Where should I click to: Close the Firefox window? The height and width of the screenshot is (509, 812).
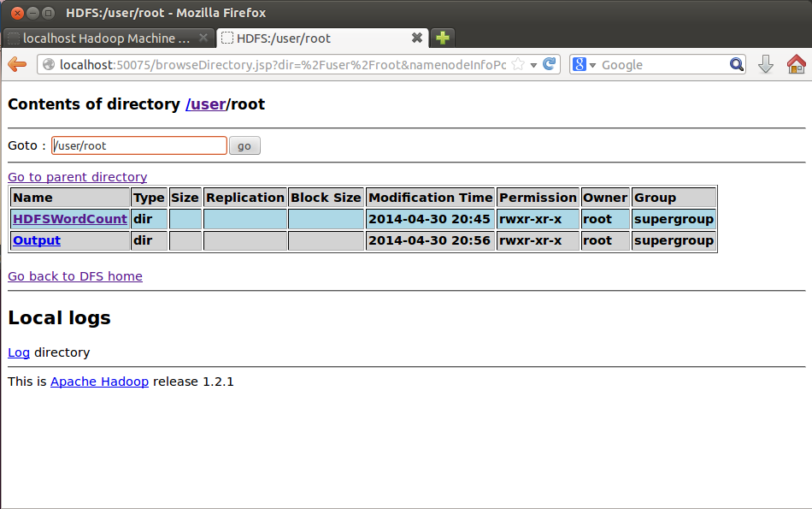point(17,13)
